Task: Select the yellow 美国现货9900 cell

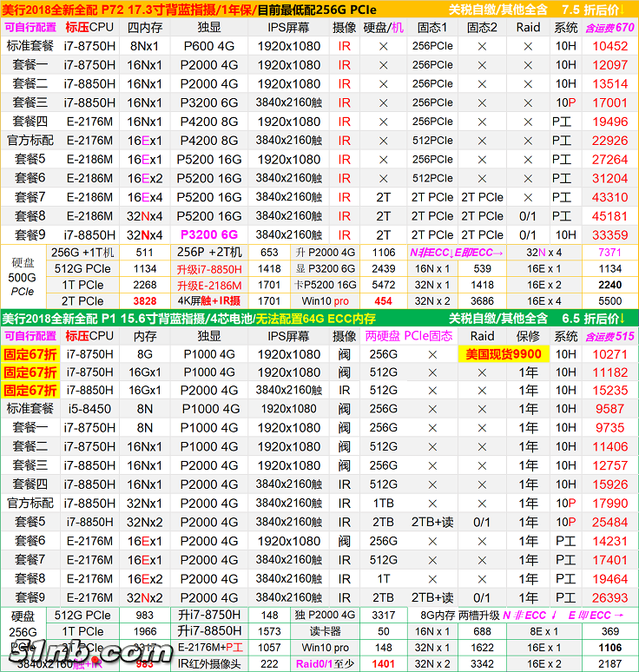Action: (x=504, y=354)
